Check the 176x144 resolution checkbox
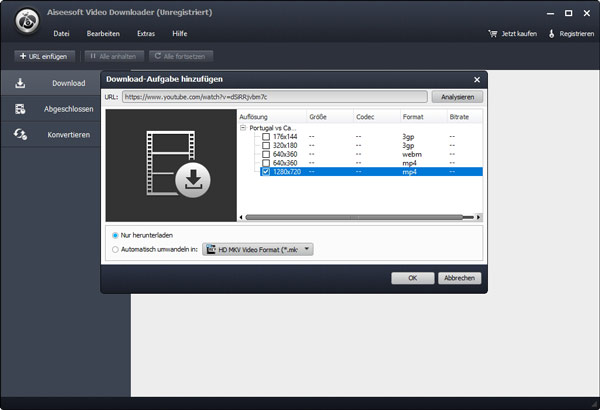 point(266,137)
